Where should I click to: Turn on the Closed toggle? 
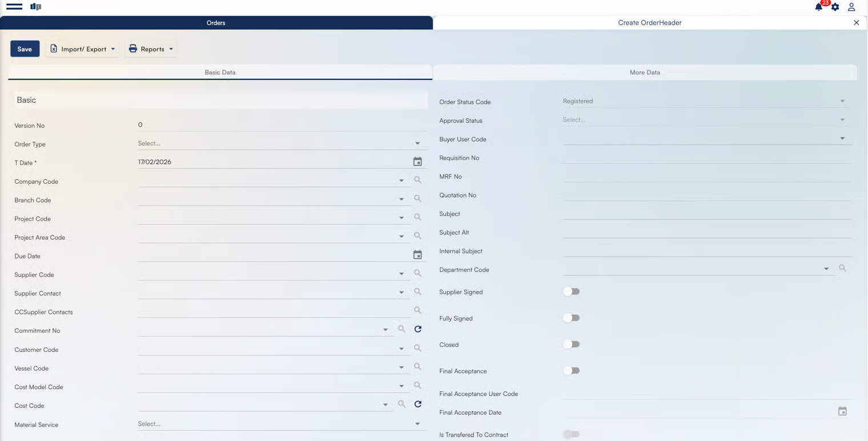coord(571,344)
